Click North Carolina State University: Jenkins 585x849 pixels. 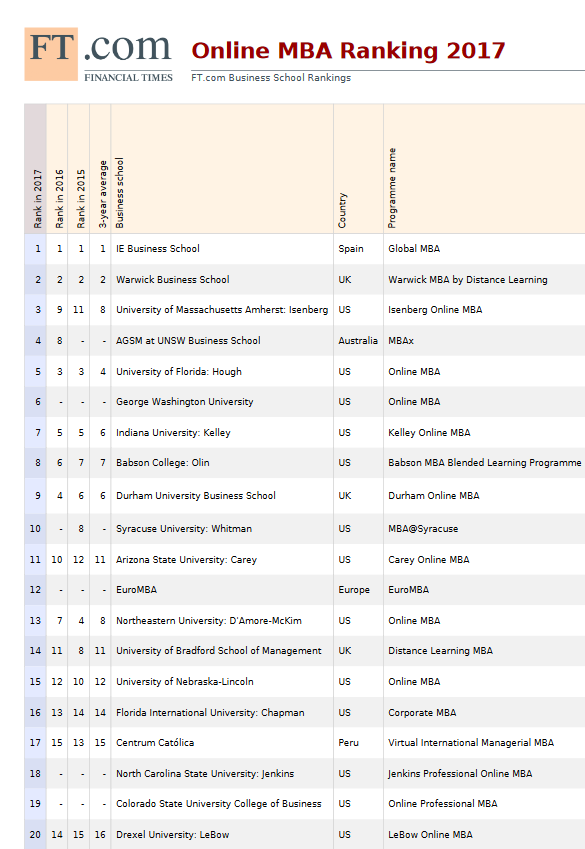[205, 774]
